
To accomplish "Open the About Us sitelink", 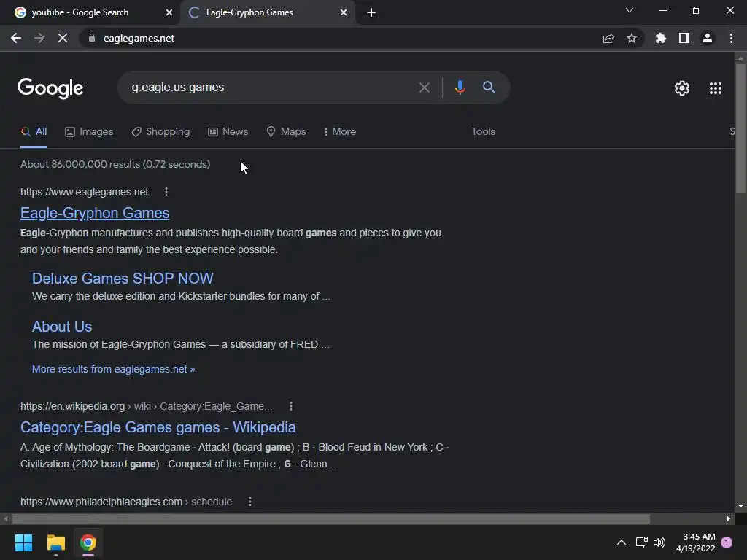I will 62,327.
